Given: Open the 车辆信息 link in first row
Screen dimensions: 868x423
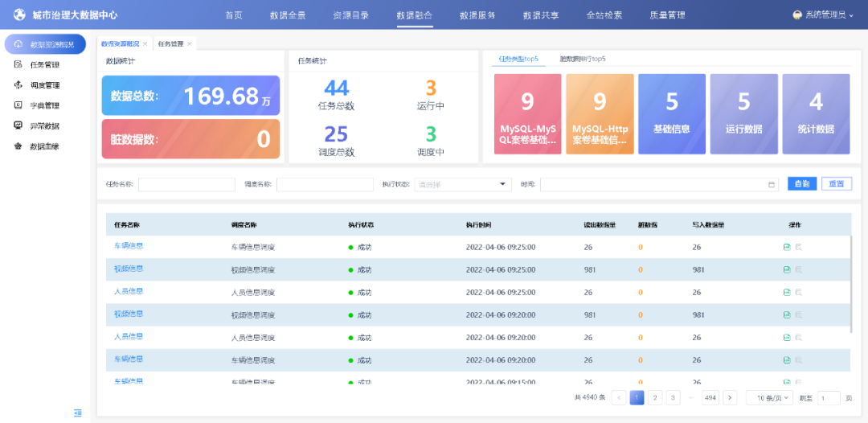Looking at the screenshot, I should pyautogui.click(x=129, y=246).
